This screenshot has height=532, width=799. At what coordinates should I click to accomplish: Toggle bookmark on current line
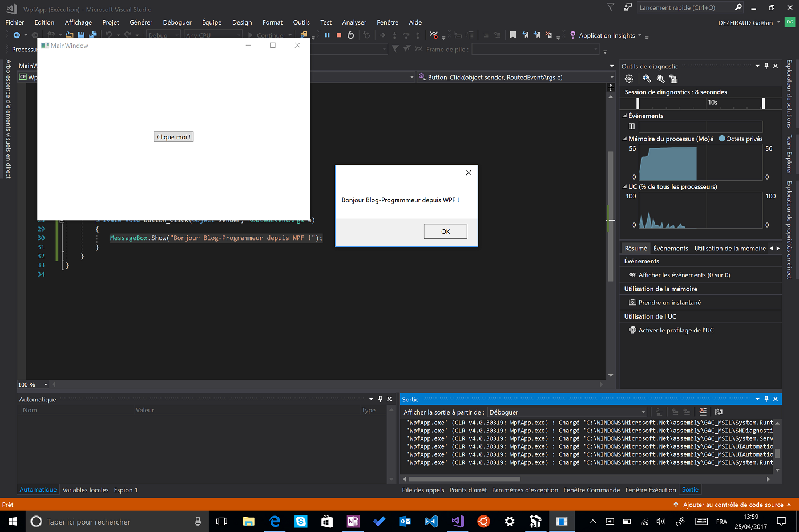(513, 35)
